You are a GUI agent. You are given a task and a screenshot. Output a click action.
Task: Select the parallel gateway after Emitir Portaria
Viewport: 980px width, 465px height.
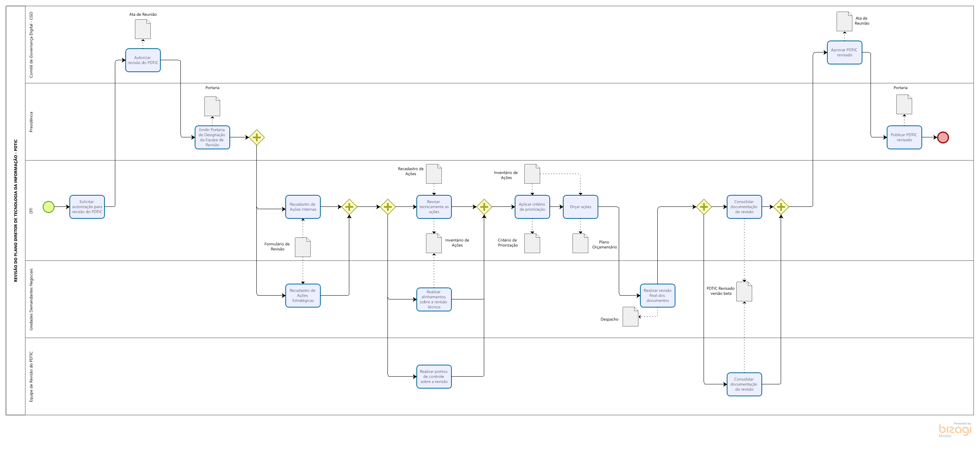click(257, 137)
